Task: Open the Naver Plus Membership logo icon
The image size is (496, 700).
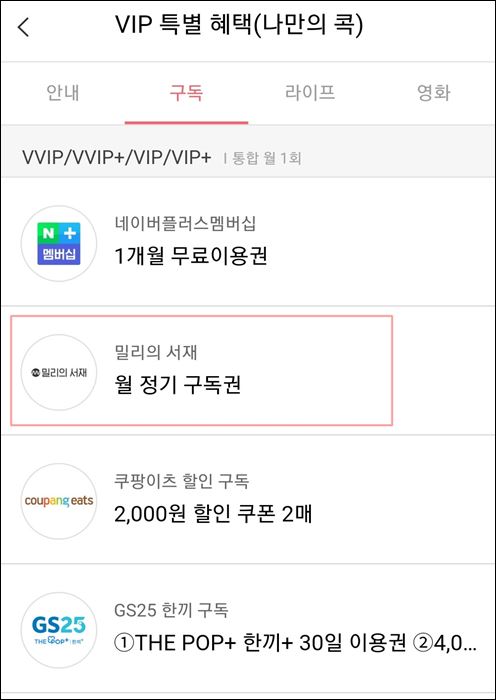Action: point(59,244)
